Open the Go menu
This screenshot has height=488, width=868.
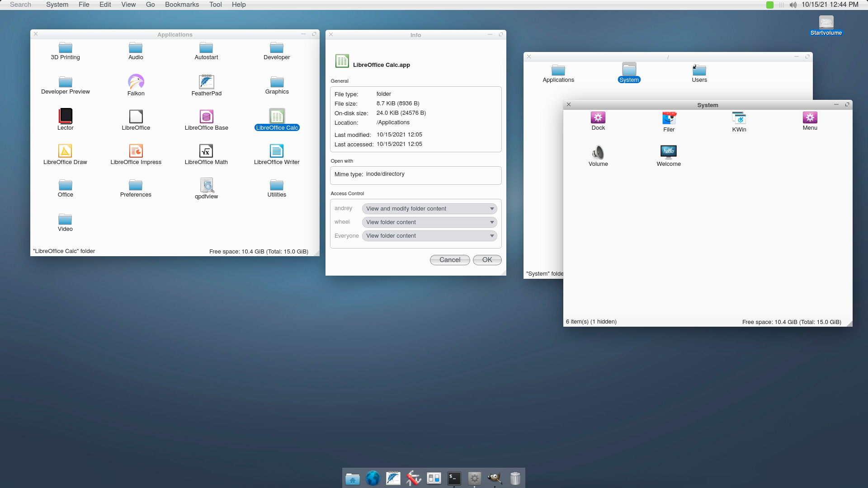tap(150, 5)
